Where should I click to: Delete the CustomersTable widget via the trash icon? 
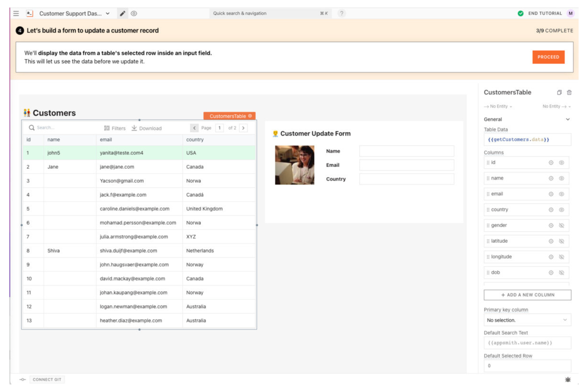click(569, 92)
